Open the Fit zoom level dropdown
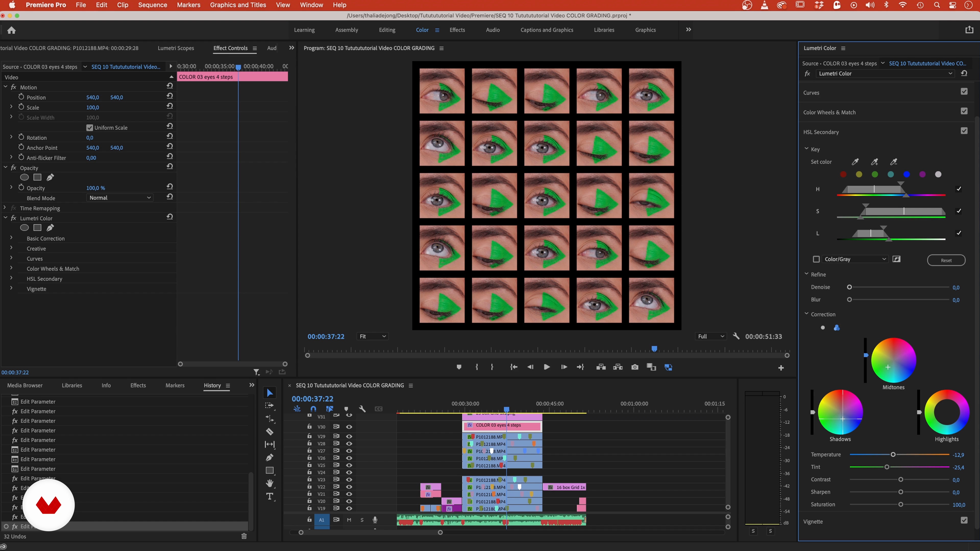This screenshot has width=980, height=551. click(x=372, y=336)
